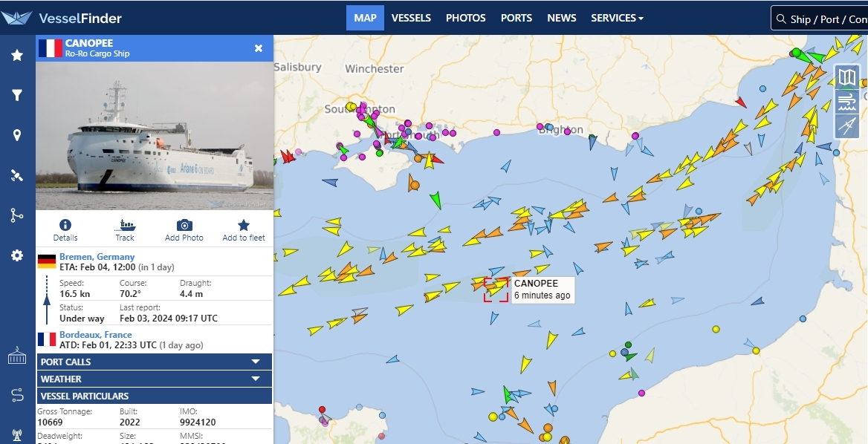
Task: Click the Ro-Ro Cargo Ship type label
Action: click(x=97, y=53)
